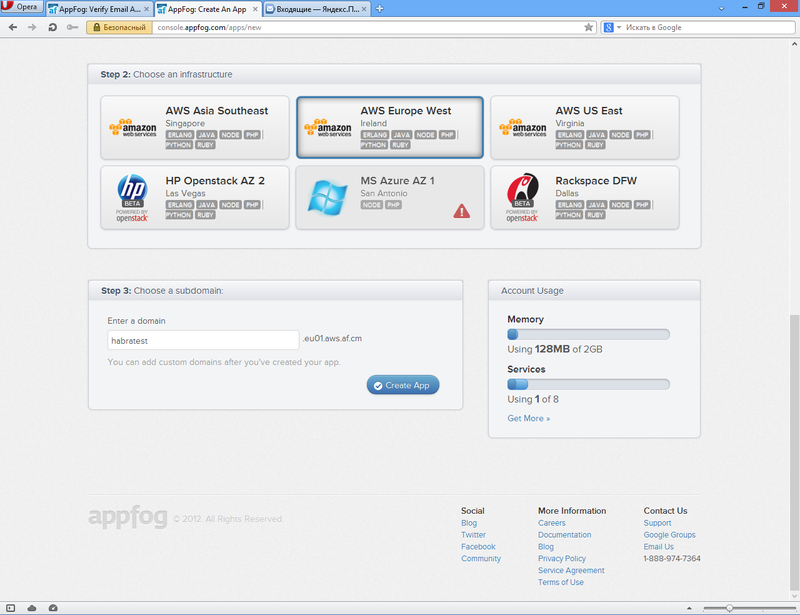Open the Privacy Policy link
Image resolution: width=800 pixels, height=615 pixels.
[x=562, y=558]
